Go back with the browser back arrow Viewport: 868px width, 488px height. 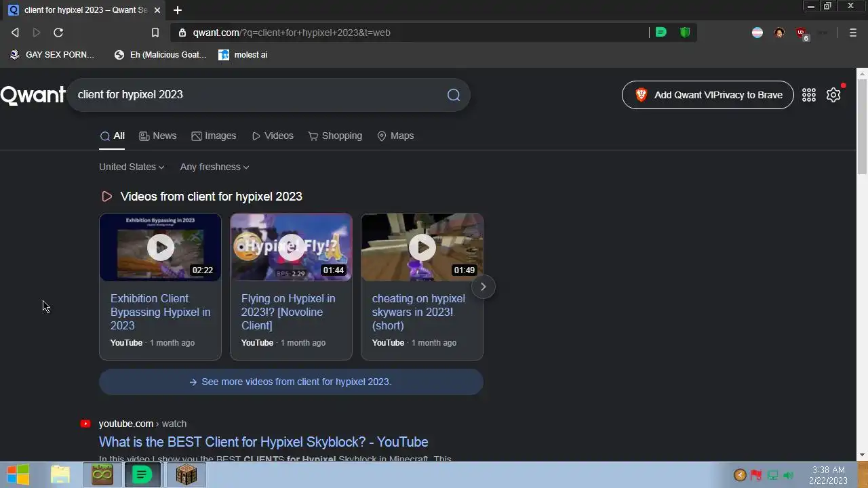pos(15,33)
